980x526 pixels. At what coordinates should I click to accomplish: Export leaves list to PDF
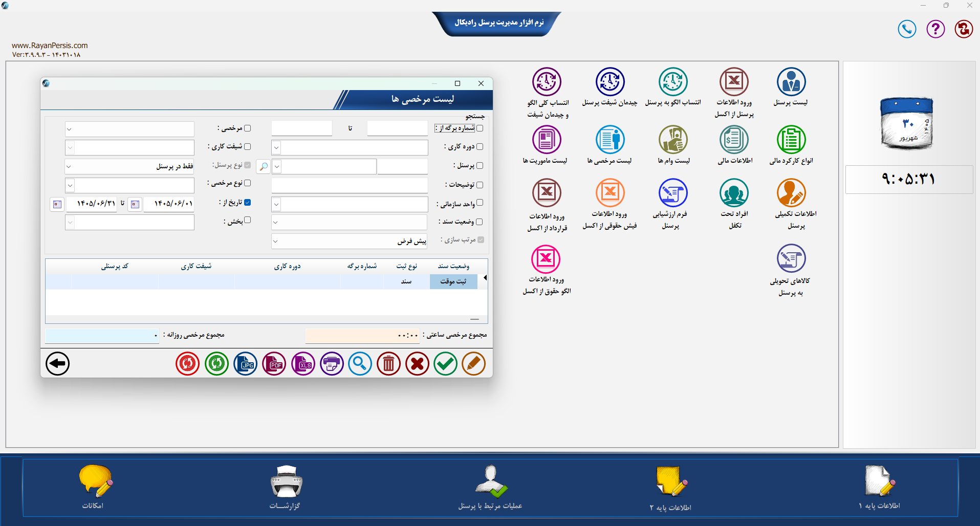tap(274, 364)
